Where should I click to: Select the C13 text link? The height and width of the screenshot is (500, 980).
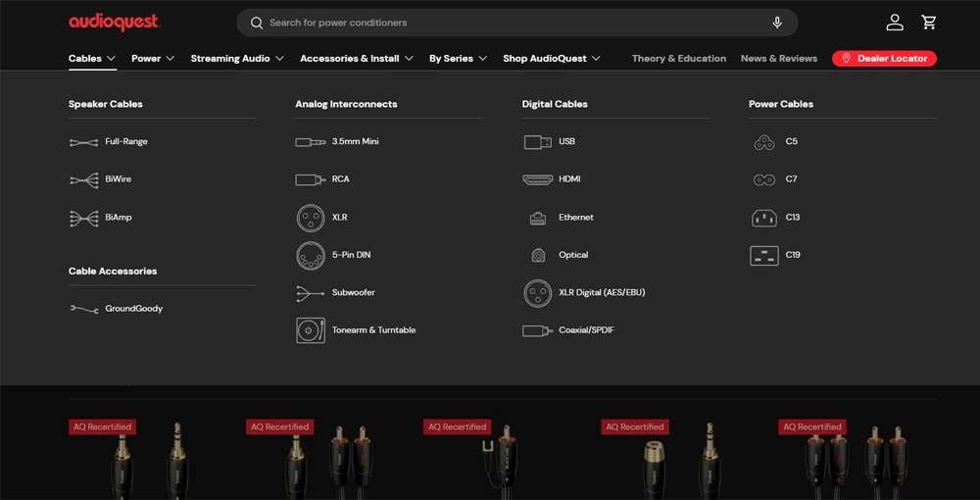point(793,217)
